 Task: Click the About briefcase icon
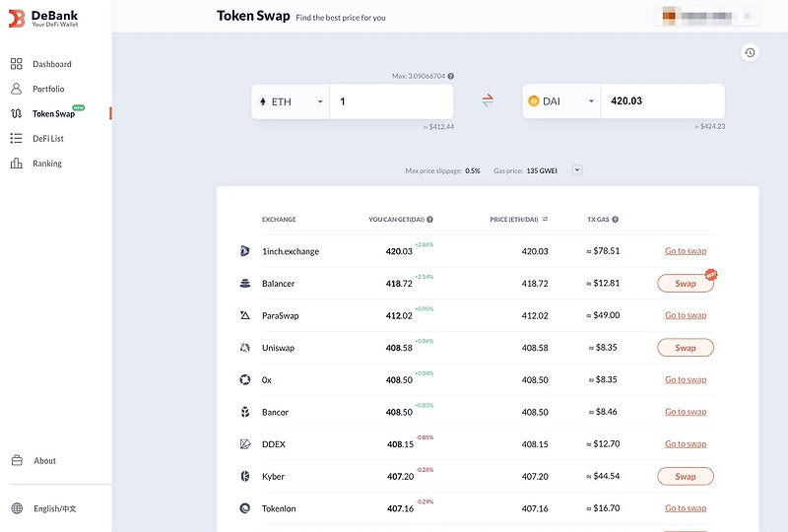17,461
